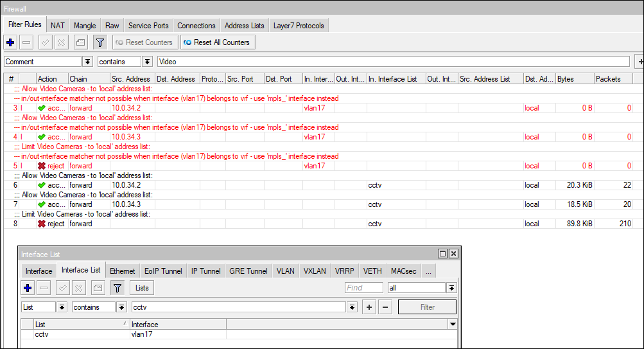Toggle filter funnel in Interface List window
The height and width of the screenshot is (349, 644).
click(x=117, y=288)
